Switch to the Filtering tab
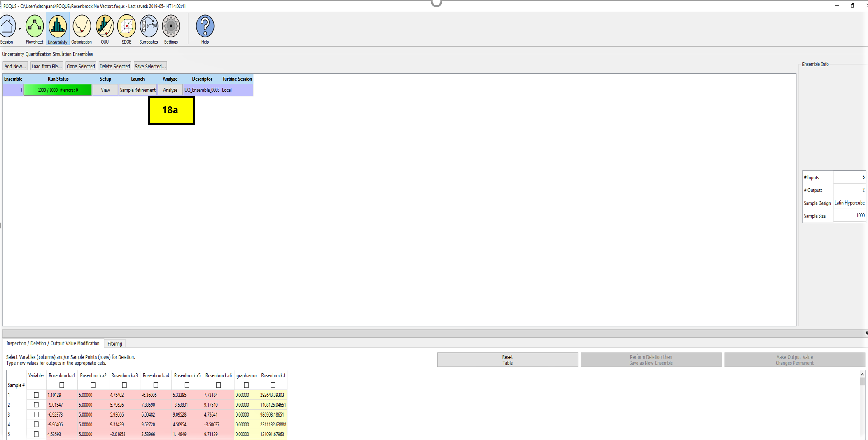 tap(114, 344)
